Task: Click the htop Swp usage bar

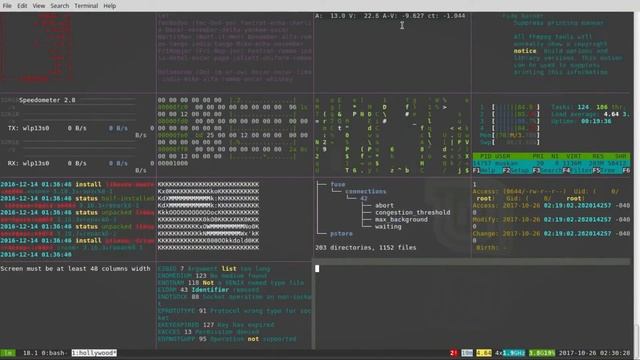Action: [510, 142]
